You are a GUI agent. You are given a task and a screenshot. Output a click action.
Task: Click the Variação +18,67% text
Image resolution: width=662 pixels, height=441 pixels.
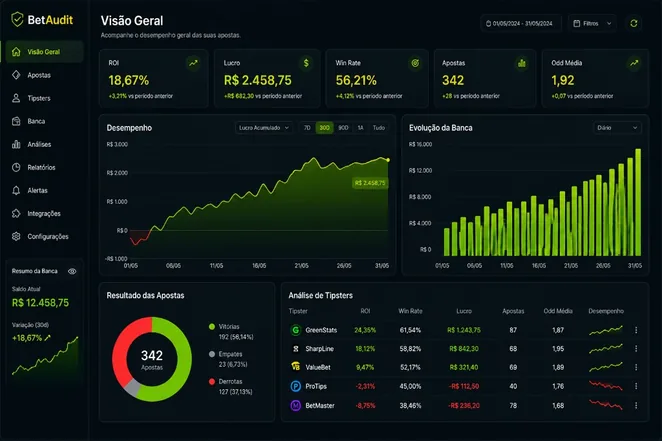point(27,338)
